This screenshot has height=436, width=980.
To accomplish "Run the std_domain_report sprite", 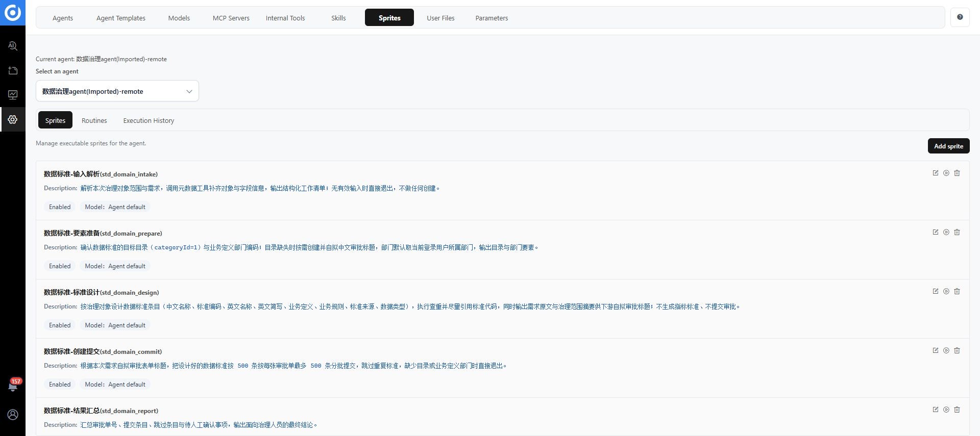I will (946, 409).
